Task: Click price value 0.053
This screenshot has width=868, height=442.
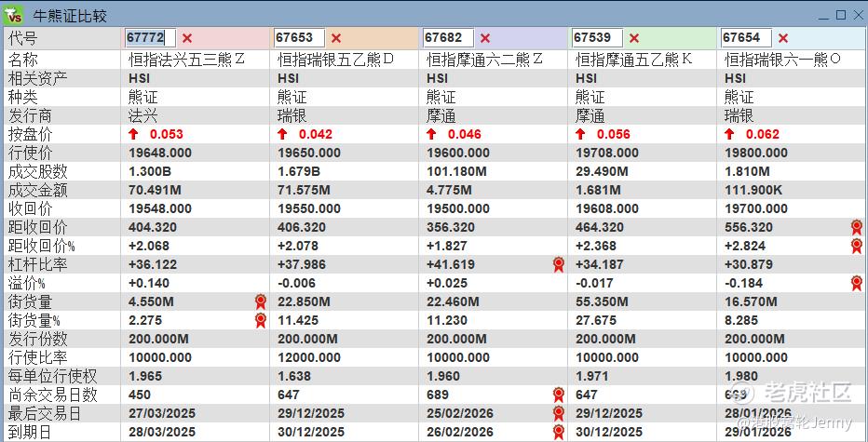Action: [x=167, y=134]
